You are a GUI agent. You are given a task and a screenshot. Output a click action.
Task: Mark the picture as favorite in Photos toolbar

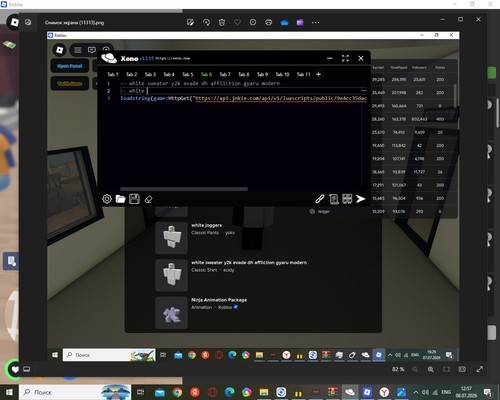coord(237,23)
